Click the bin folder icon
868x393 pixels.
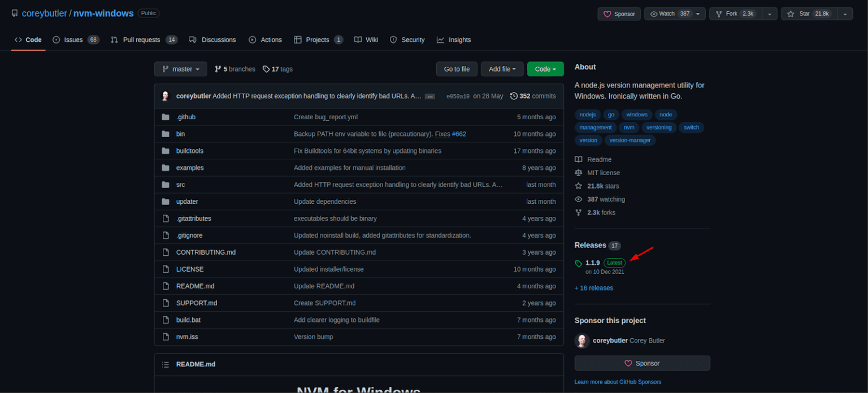[x=166, y=134]
